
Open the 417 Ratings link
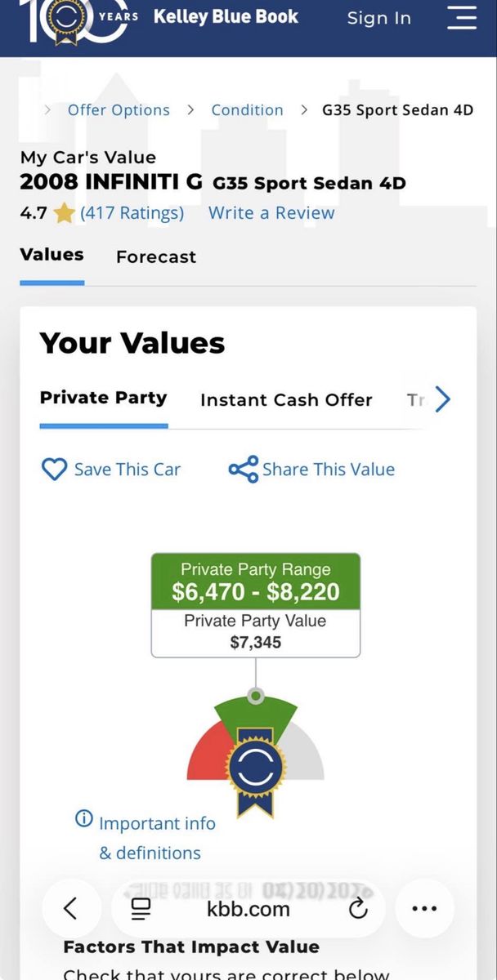point(132,213)
